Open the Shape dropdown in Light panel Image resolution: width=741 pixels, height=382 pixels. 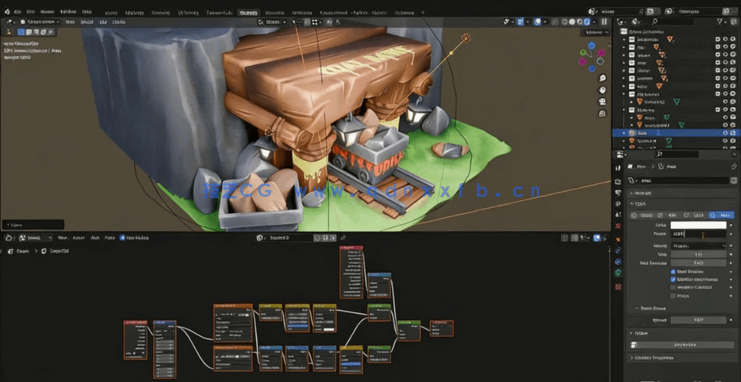(x=698, y=246)
